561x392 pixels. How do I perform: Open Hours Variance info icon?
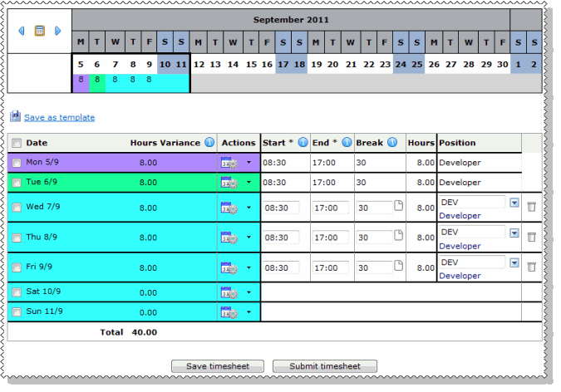(x=209, y=142)
